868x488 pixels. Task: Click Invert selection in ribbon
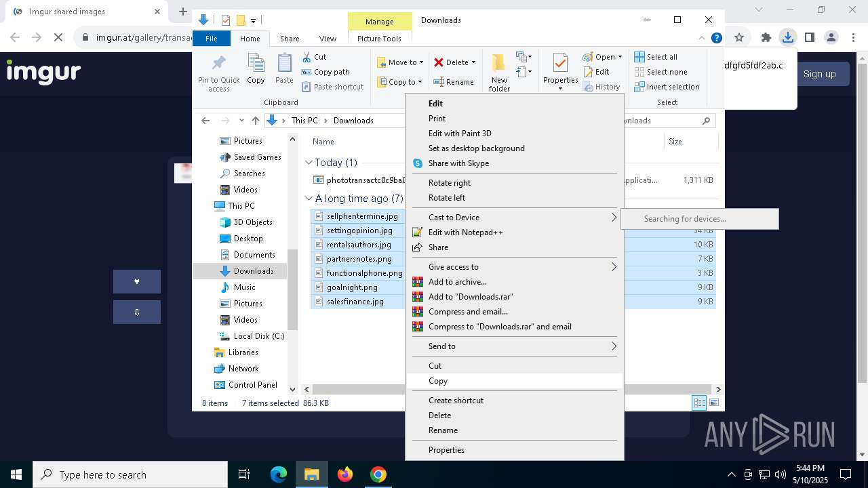[667, 87]
